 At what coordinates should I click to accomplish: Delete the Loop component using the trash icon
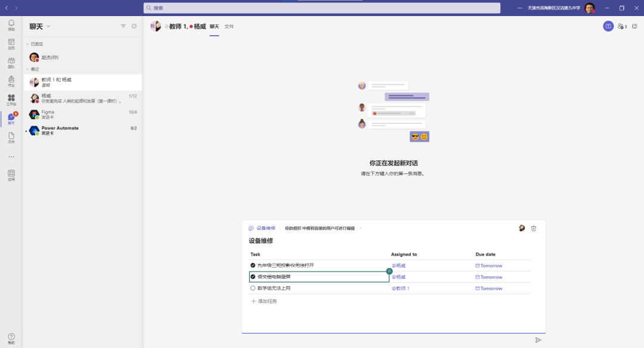click(x=534, y=228)
